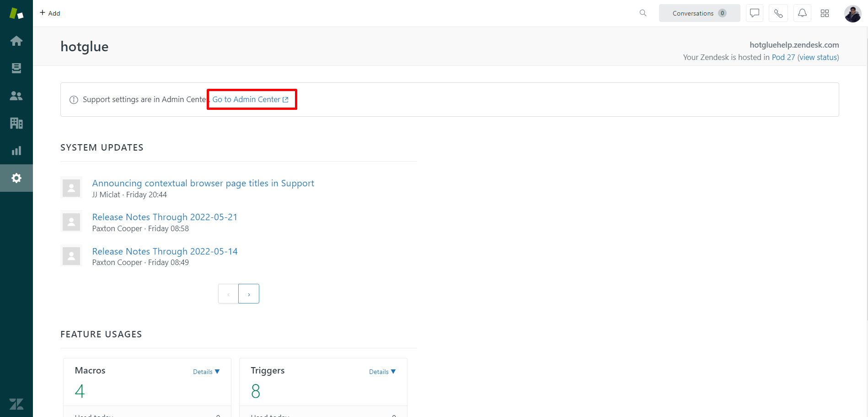Viewport: 868px width, 417px height.
Task: Open the Conversations button
Action: tap(699, 13)
